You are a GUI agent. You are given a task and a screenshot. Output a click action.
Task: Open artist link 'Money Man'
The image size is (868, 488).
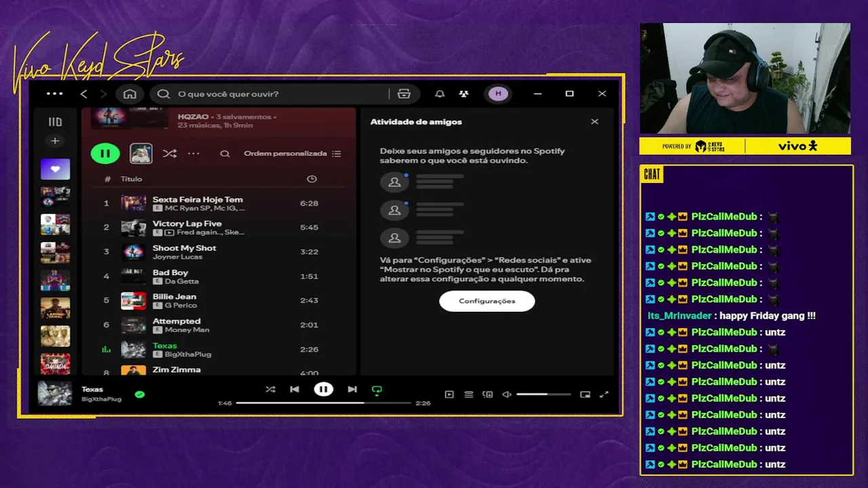coord(187,330)
